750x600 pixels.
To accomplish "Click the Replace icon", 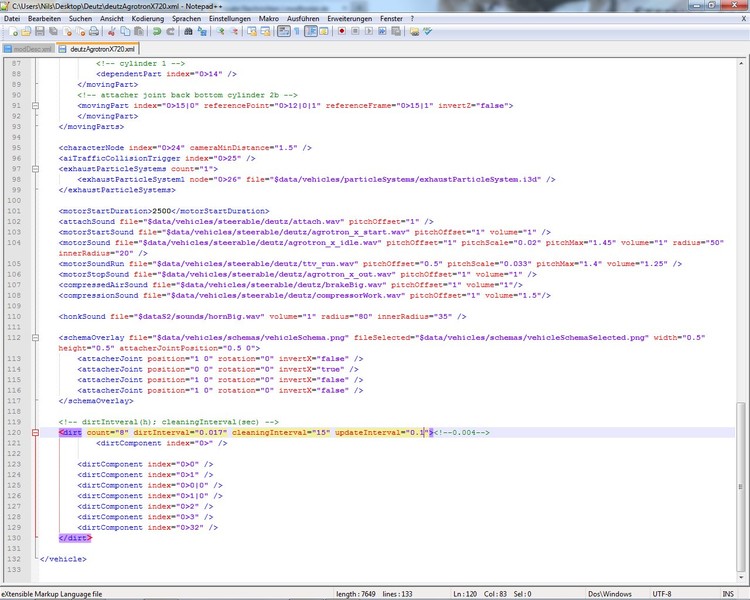I will (202, 32).
